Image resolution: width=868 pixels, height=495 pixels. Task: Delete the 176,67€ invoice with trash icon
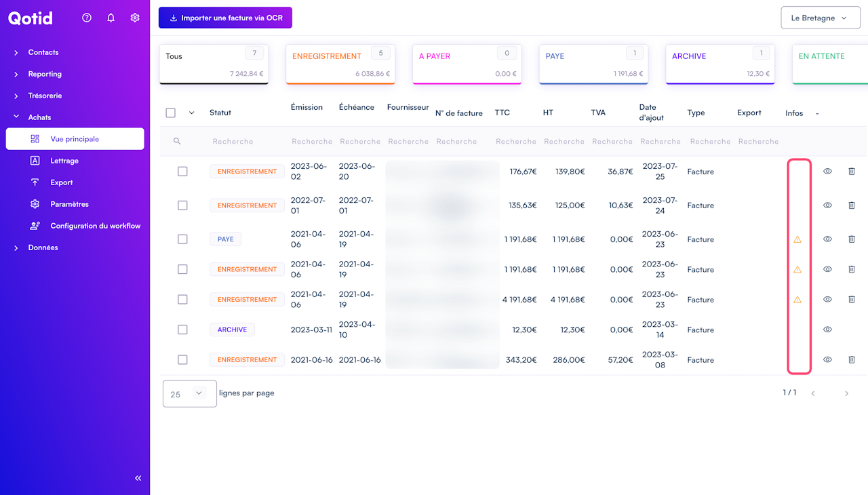(x=852, y=172)
